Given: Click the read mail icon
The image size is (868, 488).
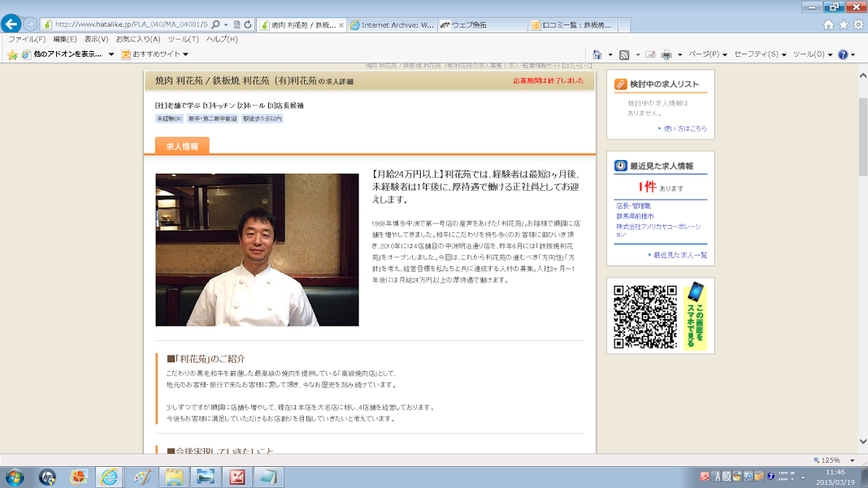Looking at the screenshot, I should point(650,54).
